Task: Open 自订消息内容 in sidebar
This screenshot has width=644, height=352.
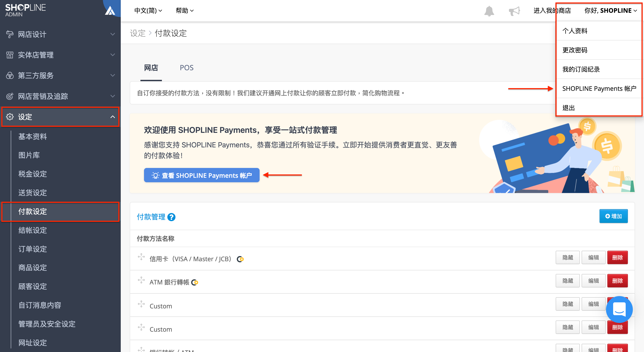Action: point(40,305)
